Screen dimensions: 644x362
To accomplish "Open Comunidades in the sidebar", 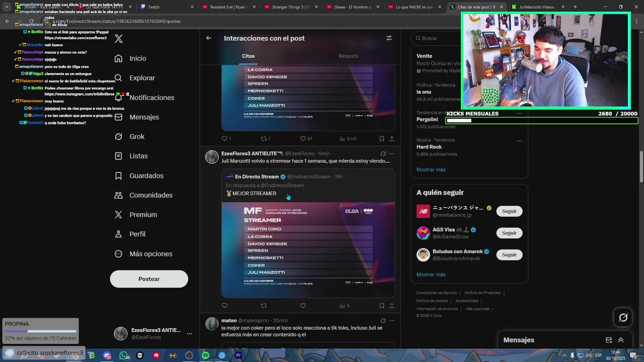I will (x=143, y=195).
